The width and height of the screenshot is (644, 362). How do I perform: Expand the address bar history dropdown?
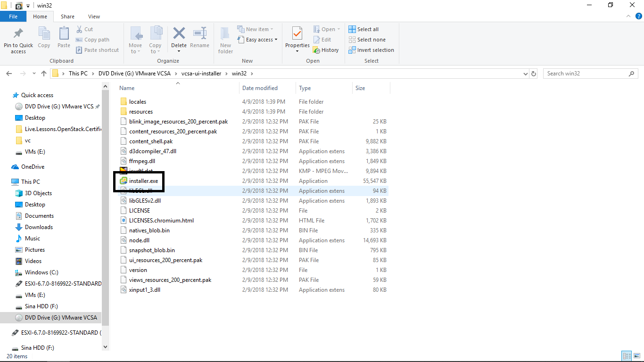click(x=526, y=74)
